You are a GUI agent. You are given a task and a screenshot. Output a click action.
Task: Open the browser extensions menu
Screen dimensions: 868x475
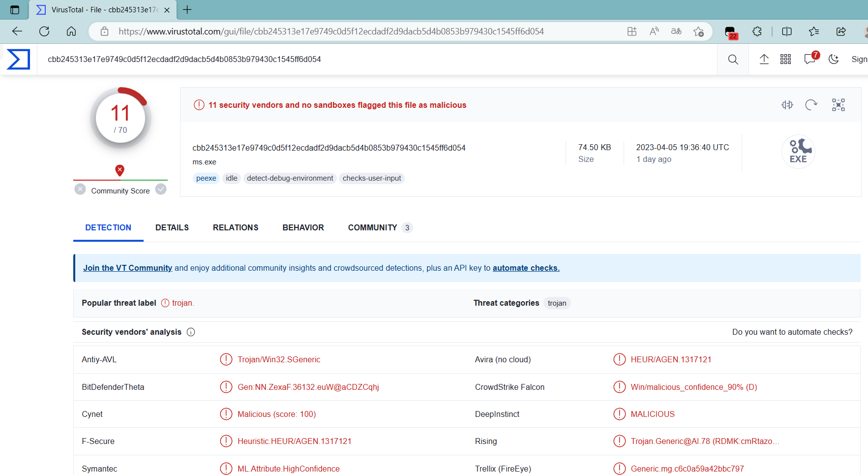[x=757, y=31]
